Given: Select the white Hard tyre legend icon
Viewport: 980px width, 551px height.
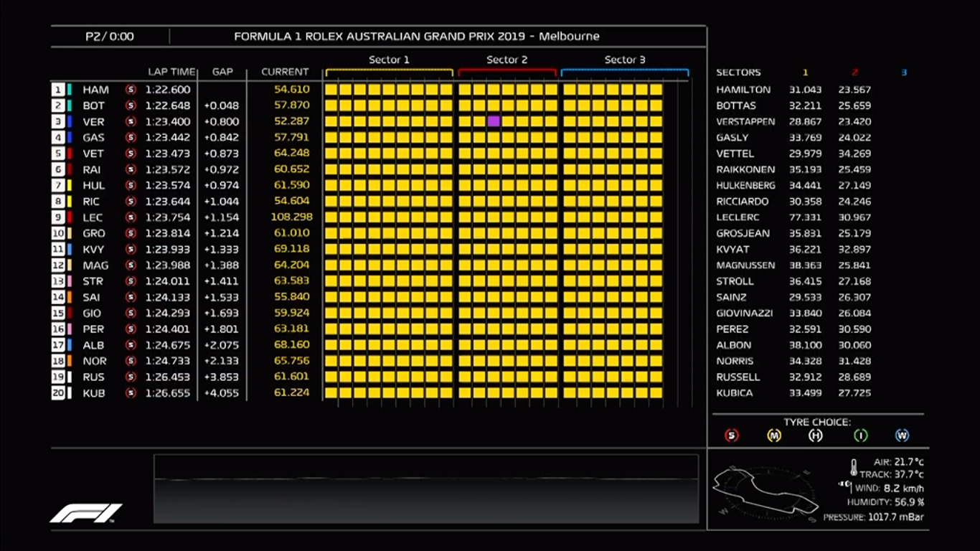Looking at the screenshot, I should click(816, 435).
